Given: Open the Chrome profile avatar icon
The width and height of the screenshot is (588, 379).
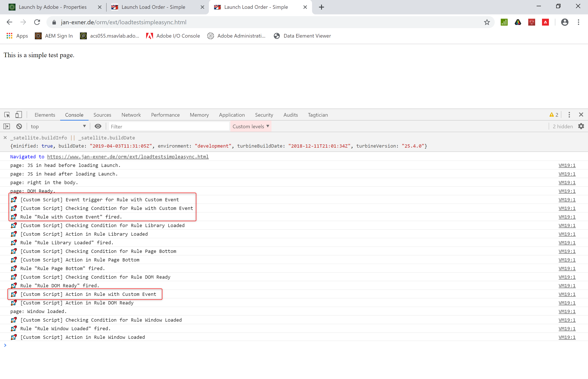Looking at the screenshot, I should [564, 22].
